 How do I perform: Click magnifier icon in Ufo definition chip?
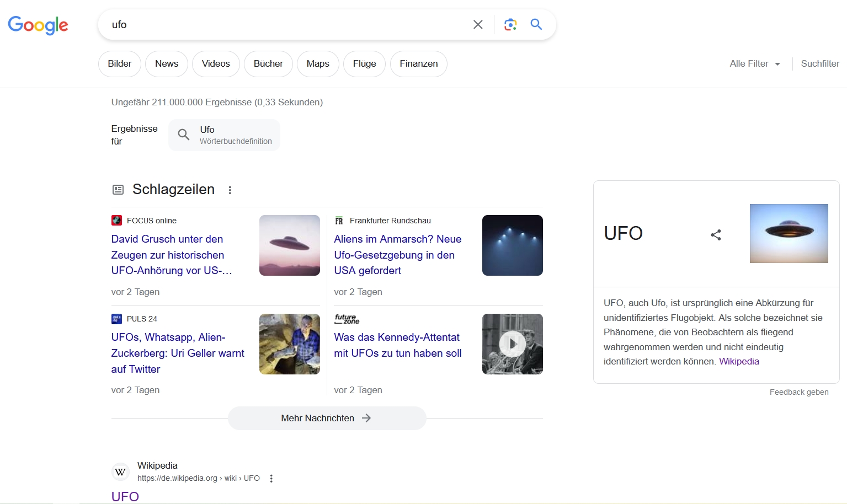(x=184, y=135)
